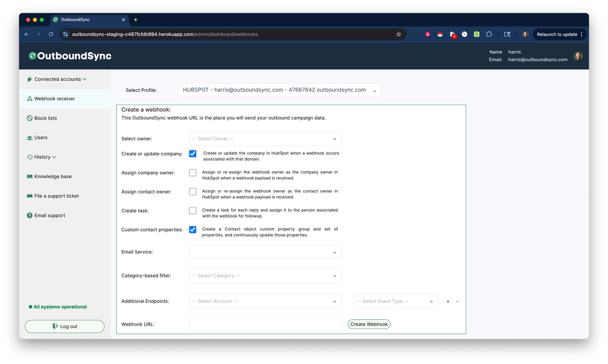The image size is (608, 364).
Task: Click the Users icon in the left sidebar
Action: pyautogui.click(x=29, y=137)
